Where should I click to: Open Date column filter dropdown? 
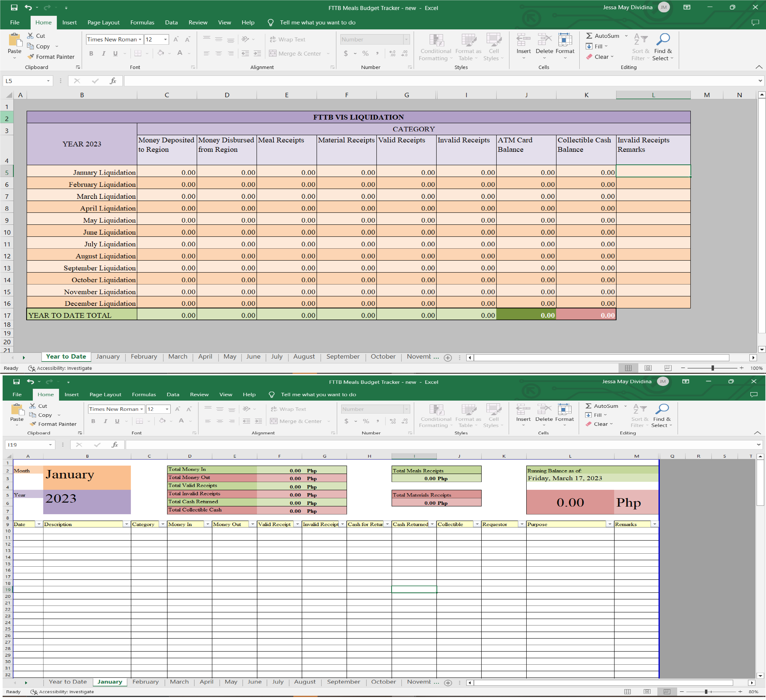pos(39,524)
